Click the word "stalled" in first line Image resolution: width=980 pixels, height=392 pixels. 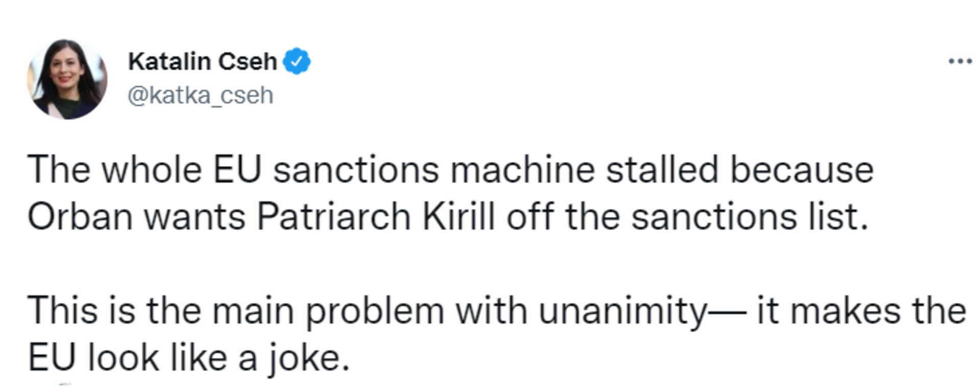(x=662, y=170)
